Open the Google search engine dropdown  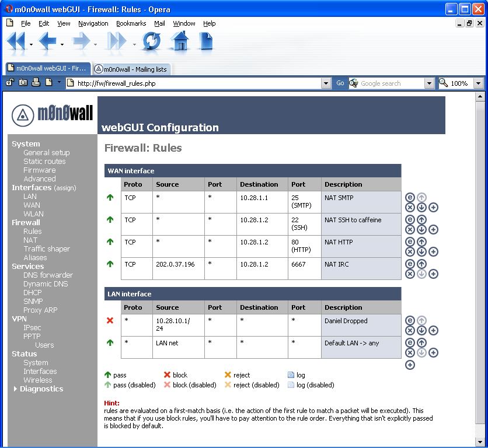coord(429,83)
